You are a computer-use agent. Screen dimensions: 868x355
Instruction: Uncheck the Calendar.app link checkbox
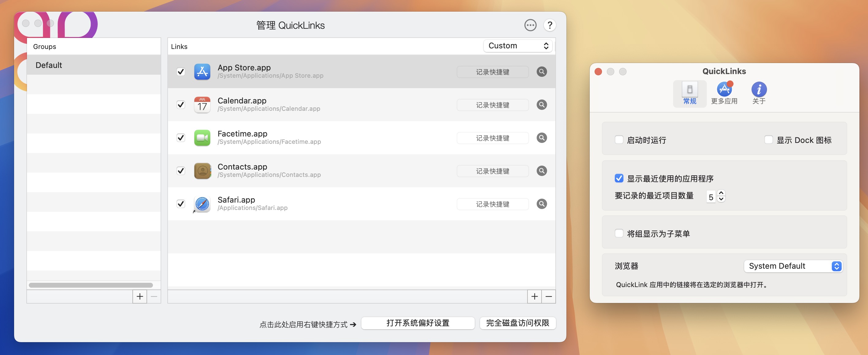click(181, 105)
